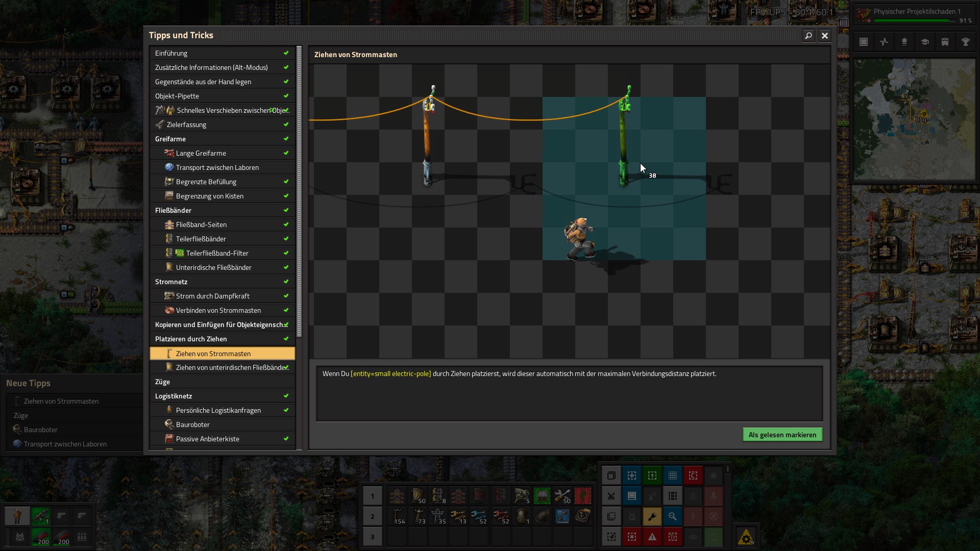Pick the pipe item with count 1
The width and height of the screenshot is (980, 551).
pyautogui.click(x=522, y=516)
